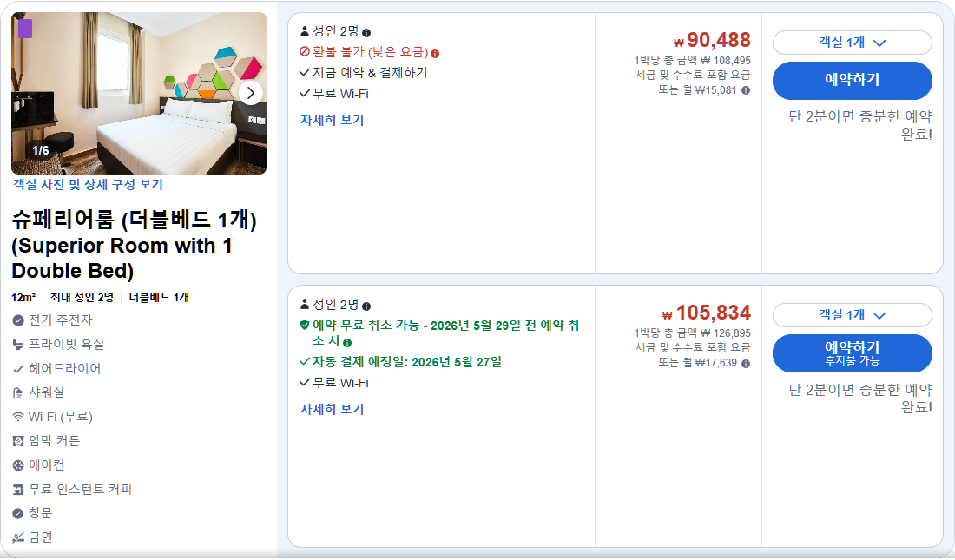Click the next arrow on the room photo
This screenshot has height=560, width=955.
tap(252, 93)
